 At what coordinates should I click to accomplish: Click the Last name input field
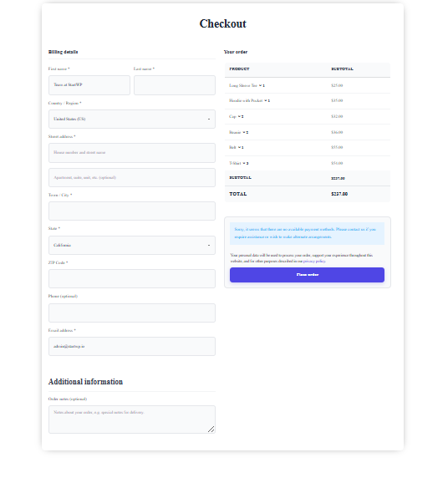[x=175, y=85]
